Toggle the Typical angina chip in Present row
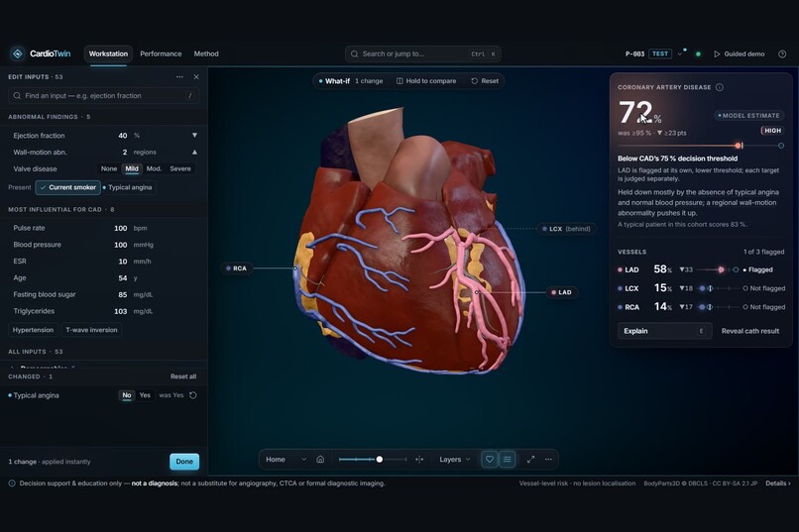 click(x=128, y=187)
